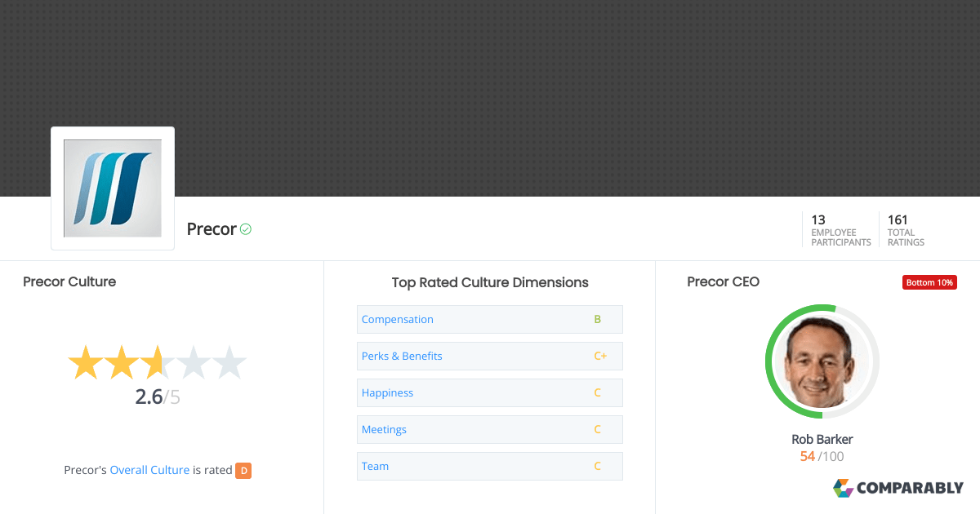Click the C grade for Meetings
This screenshot has width=980, height=514.
click(598, 429)
